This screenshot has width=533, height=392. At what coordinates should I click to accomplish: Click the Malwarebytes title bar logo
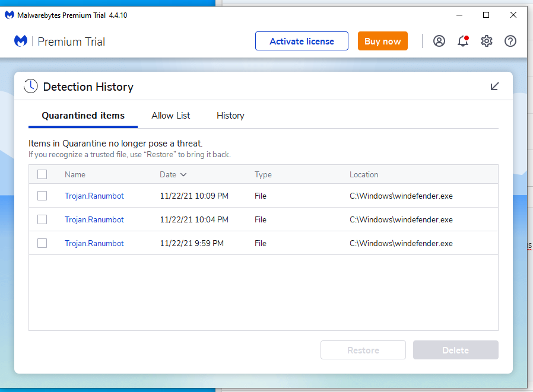[x=9, y=15]
